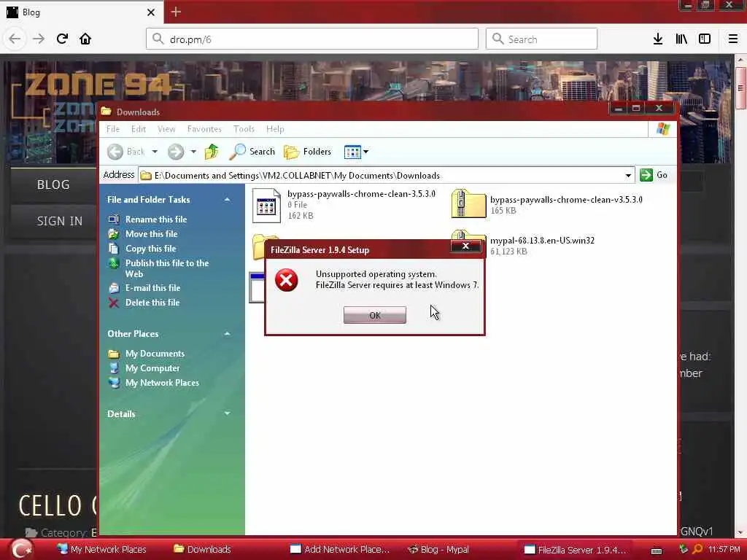Toggle the Folders pane button
This screenshot has height=560, width=747.
pos(307,152)
